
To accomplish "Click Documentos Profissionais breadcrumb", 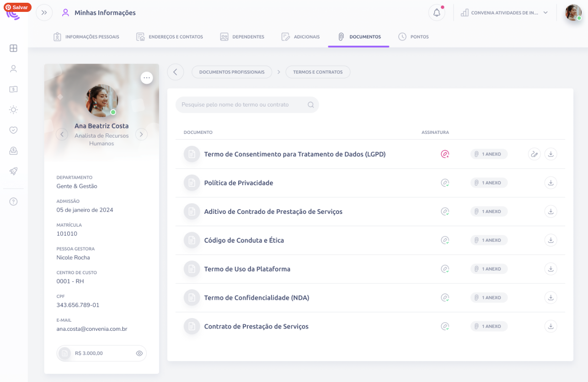I will 232,72.
